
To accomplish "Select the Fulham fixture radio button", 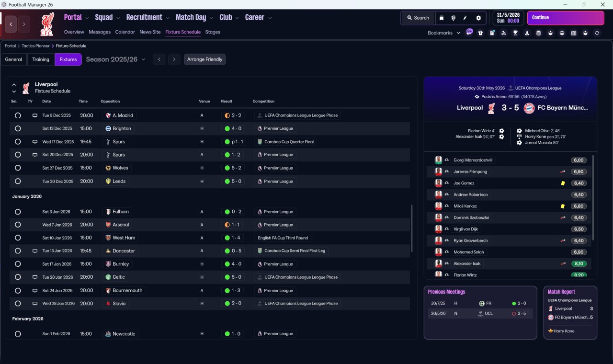I will [18, 212].
